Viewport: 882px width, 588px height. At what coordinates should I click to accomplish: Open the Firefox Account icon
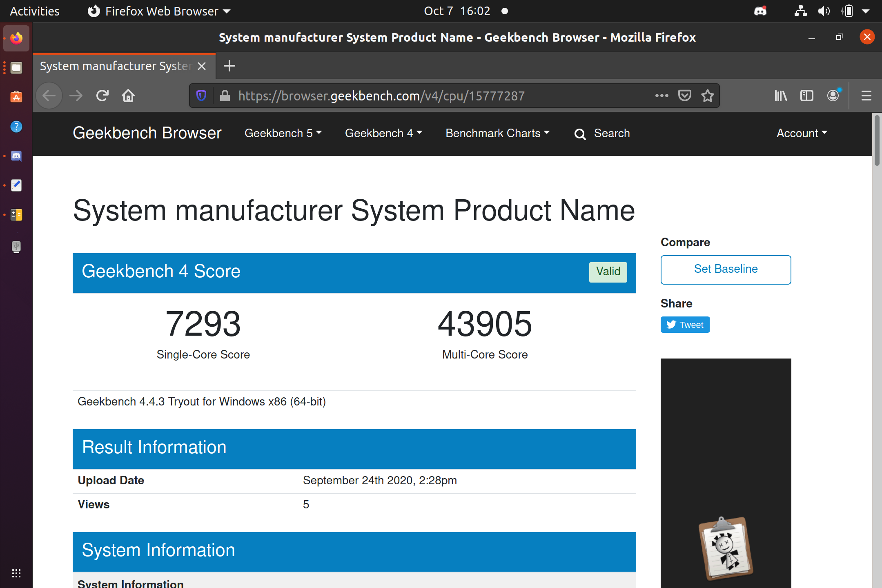click(x=833, y=96)
